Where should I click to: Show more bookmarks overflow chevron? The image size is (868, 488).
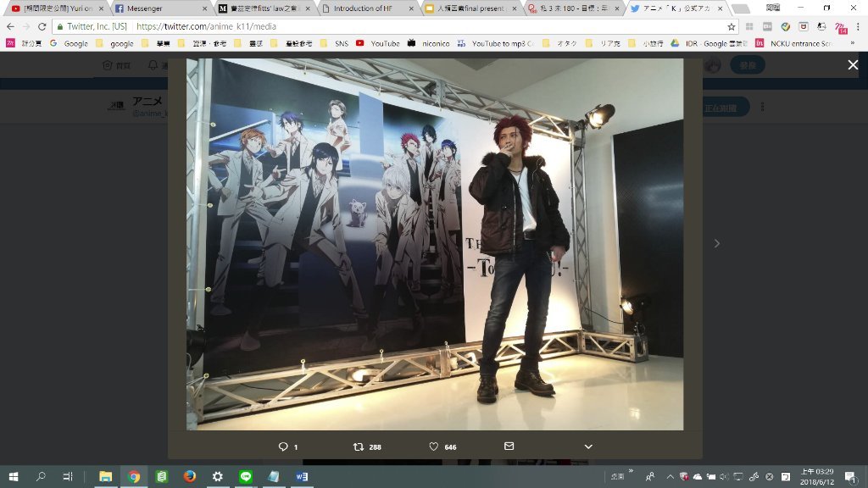(853, 43)
